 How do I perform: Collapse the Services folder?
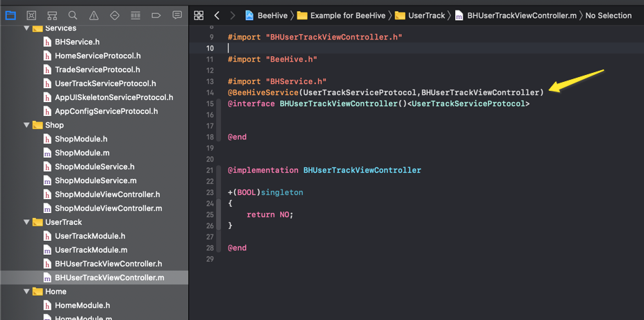[26, 28]
